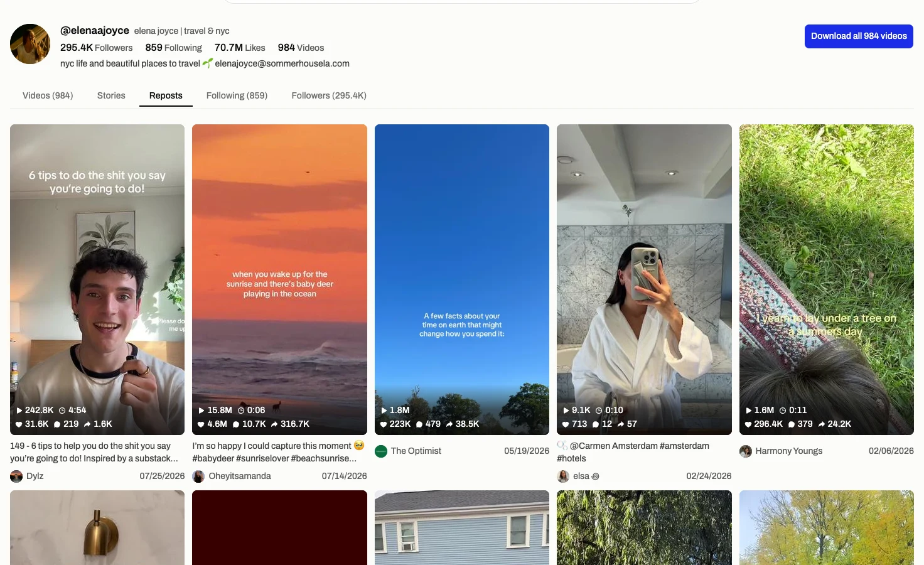Click the clock icon beside 0:11

[x=783, y=411]
